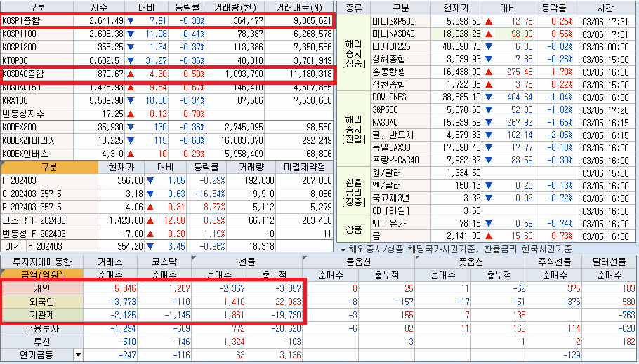The width and height of the screenshot is (639, 364).
Task: Select the 엔/달러 exchange rate label
Action: click(387, 186)
